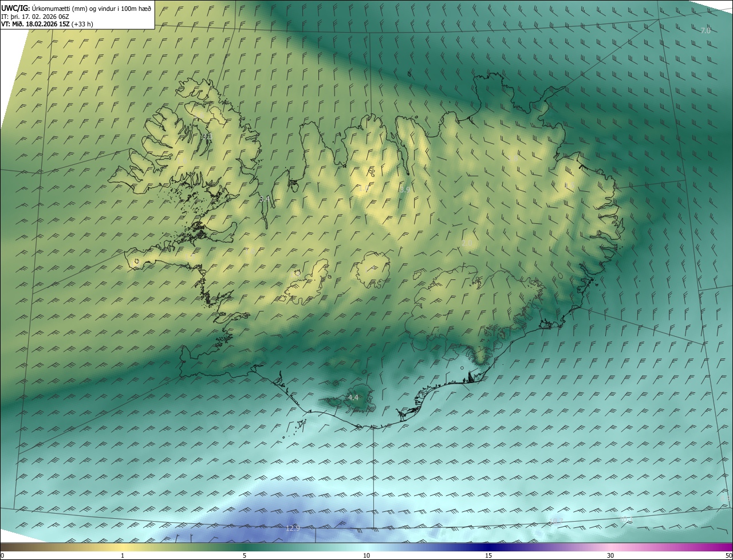Viewport: 733px width, 560px height.
Task: Click the '0' tick on the color scale
Action: (x=2, y=556)
